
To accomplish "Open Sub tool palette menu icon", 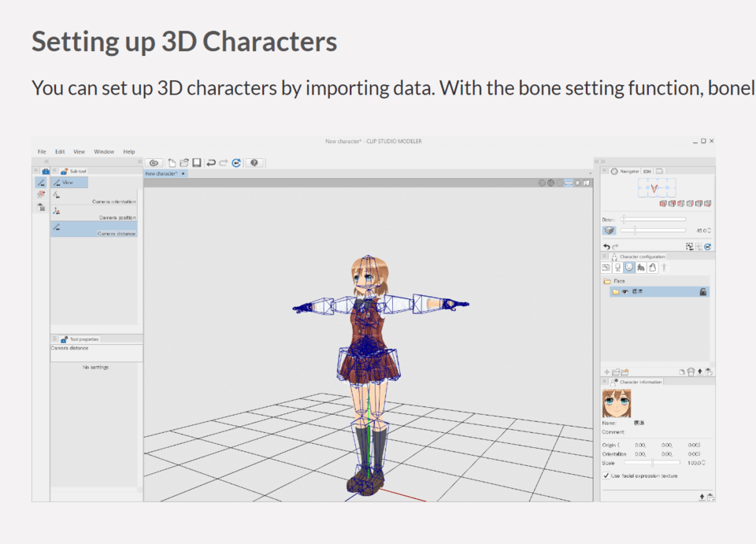I will [x=54, y=171].
